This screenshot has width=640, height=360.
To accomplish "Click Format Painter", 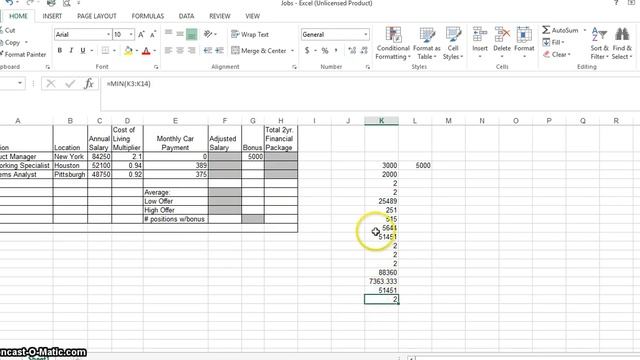I will (23, 54).
